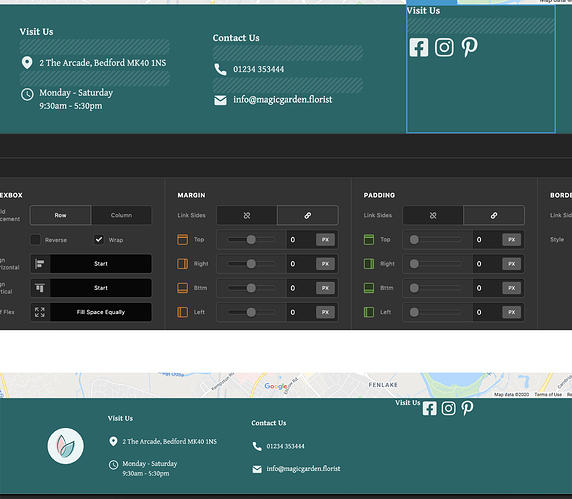Click the Margin Right slider handle
The height and width of the screenshot is (499, 572).
pyautogui.click(x=251, y=264)
